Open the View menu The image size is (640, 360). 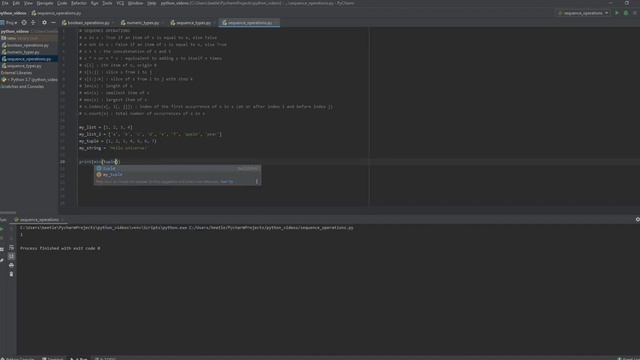[28, 3]
